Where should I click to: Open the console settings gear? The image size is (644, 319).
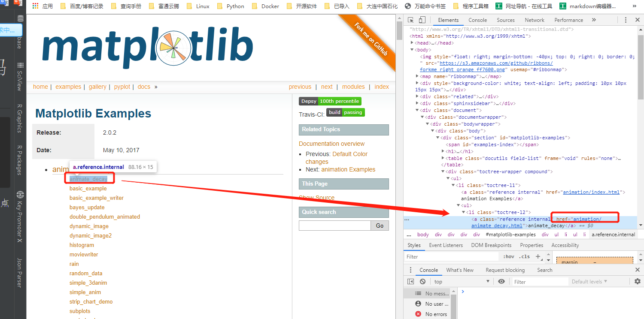637,282
